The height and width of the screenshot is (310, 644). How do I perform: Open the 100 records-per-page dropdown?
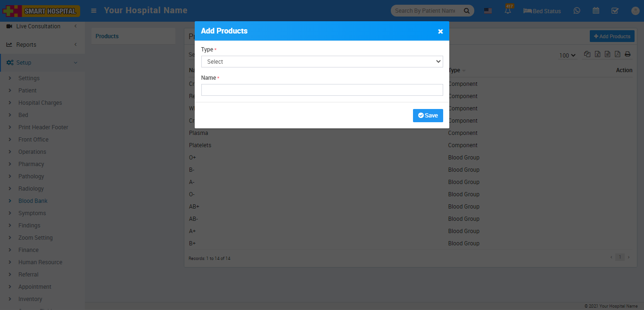coord(568,56)
